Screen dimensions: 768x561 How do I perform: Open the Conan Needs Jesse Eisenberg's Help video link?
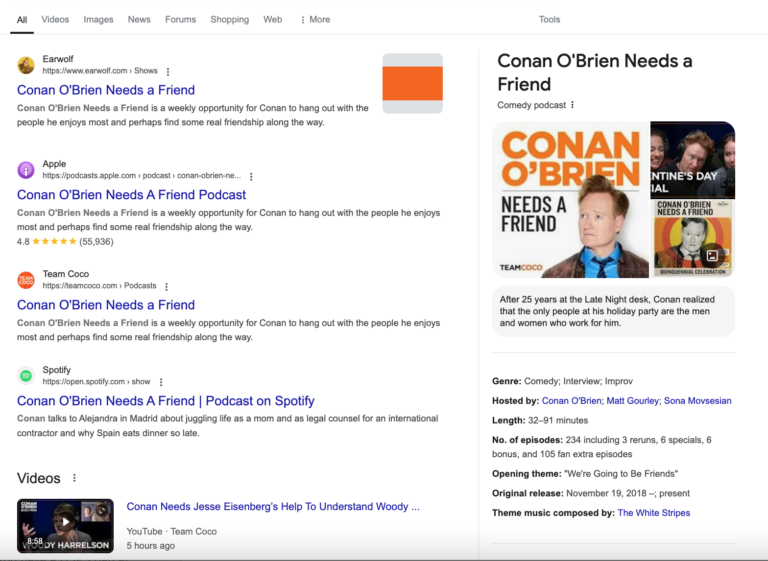[x=273, y=507]
